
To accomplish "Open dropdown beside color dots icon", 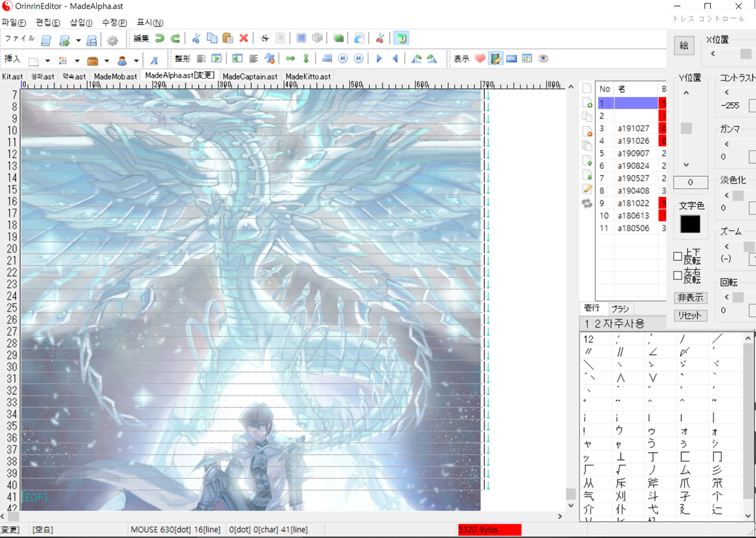I will pyautogui.click(x=77, y=61).
